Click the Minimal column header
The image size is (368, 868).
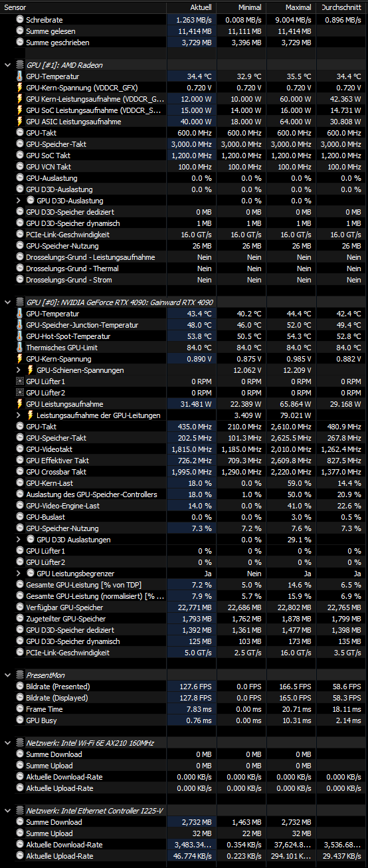[242, 7]
